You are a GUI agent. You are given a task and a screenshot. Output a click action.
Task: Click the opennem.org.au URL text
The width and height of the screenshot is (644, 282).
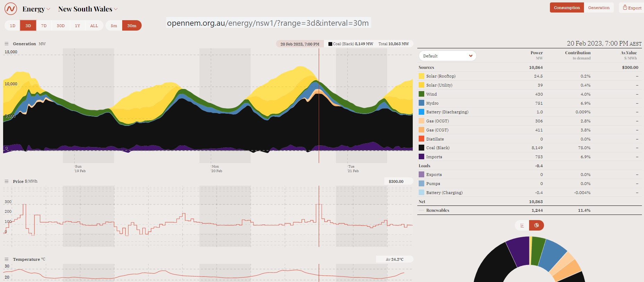click(x=268, y=23)
